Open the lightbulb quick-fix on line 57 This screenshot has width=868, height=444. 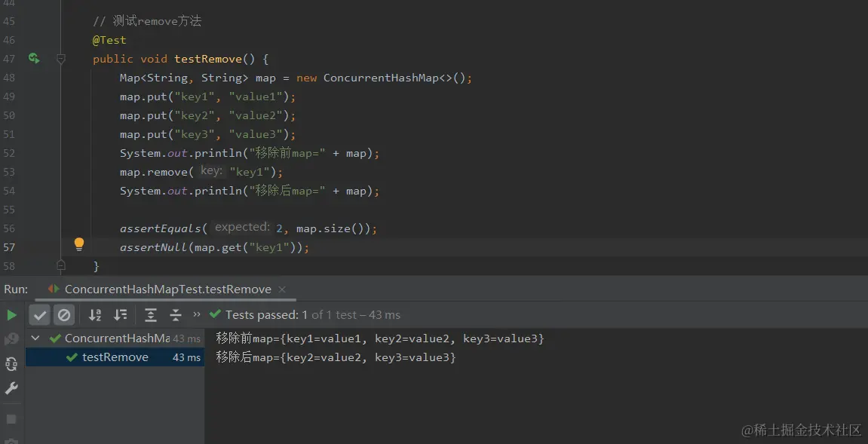(79, 244)
